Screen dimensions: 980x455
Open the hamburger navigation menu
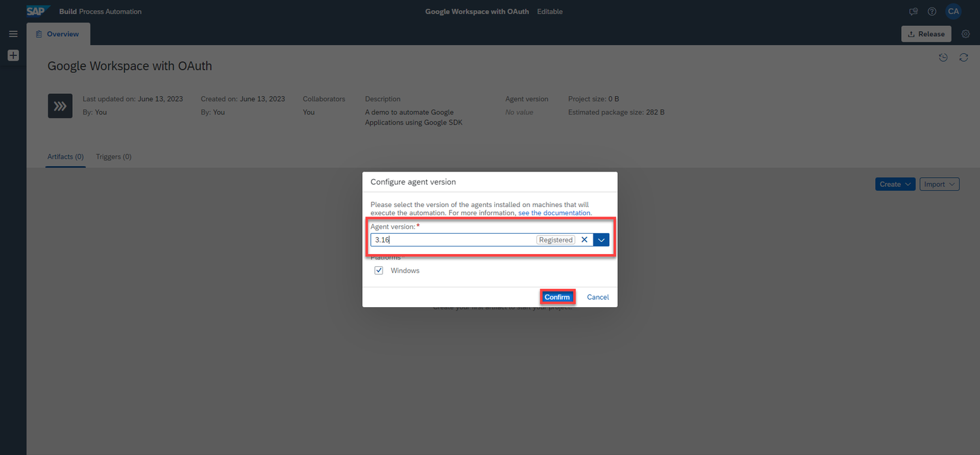13,34
